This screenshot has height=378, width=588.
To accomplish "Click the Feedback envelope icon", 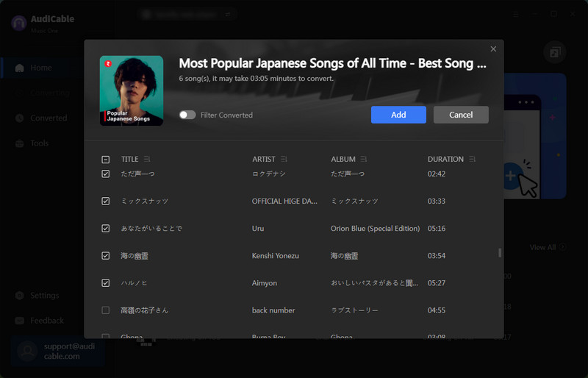I will (20, 321).
